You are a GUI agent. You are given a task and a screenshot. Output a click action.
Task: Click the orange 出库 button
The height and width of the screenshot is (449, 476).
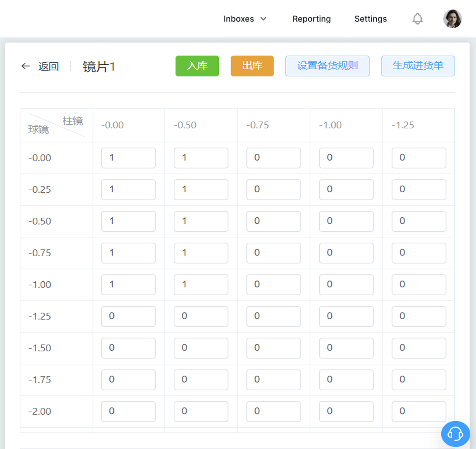pos(252,66)
